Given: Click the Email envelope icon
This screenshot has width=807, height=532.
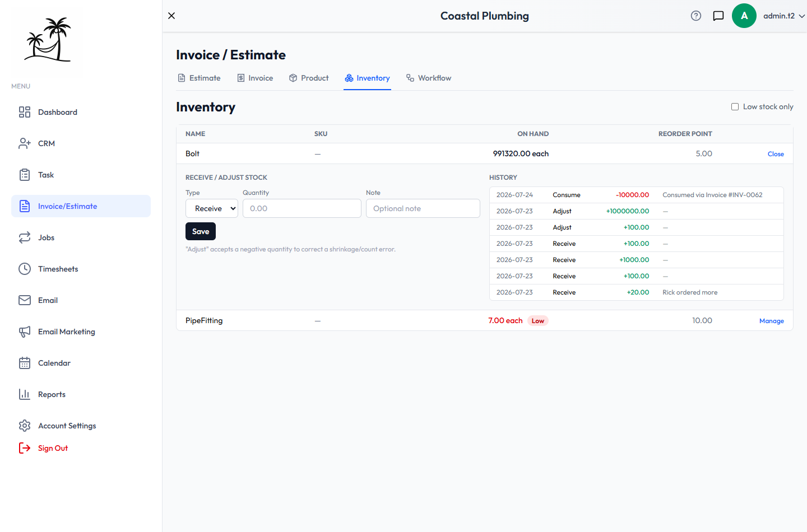Looking at the screenshot, I should click(25, 300).
